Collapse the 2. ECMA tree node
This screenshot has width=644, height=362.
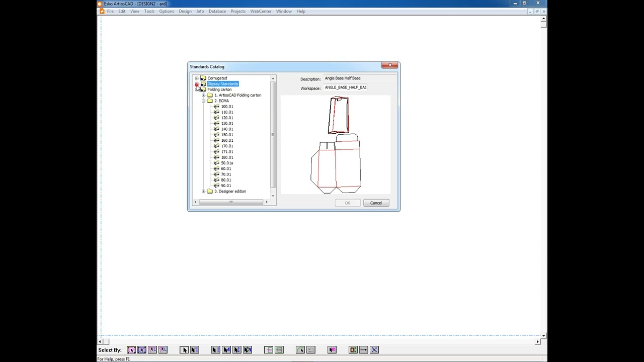203,101
